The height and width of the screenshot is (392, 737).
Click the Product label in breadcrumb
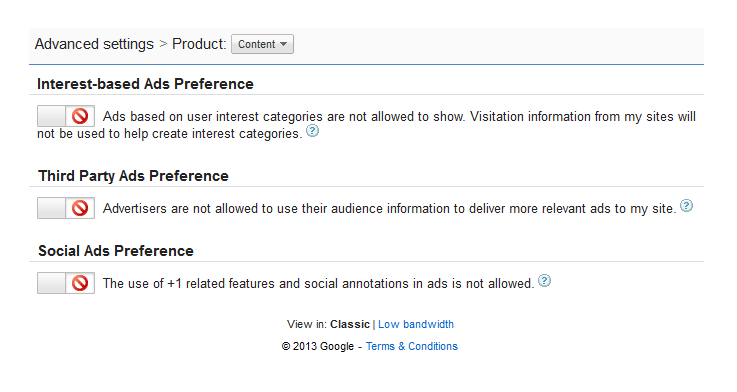[199, 44]
